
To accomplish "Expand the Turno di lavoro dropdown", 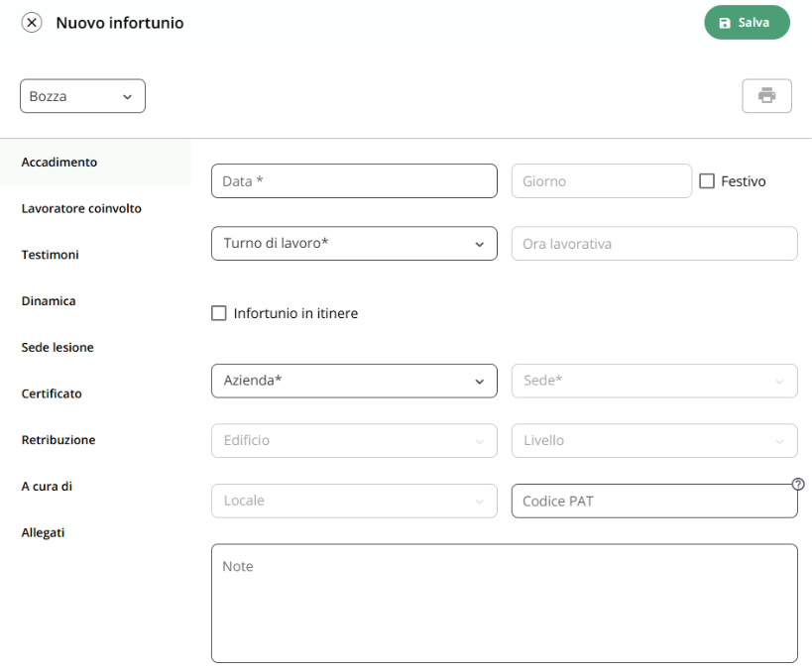I will [x=354, y=244].
